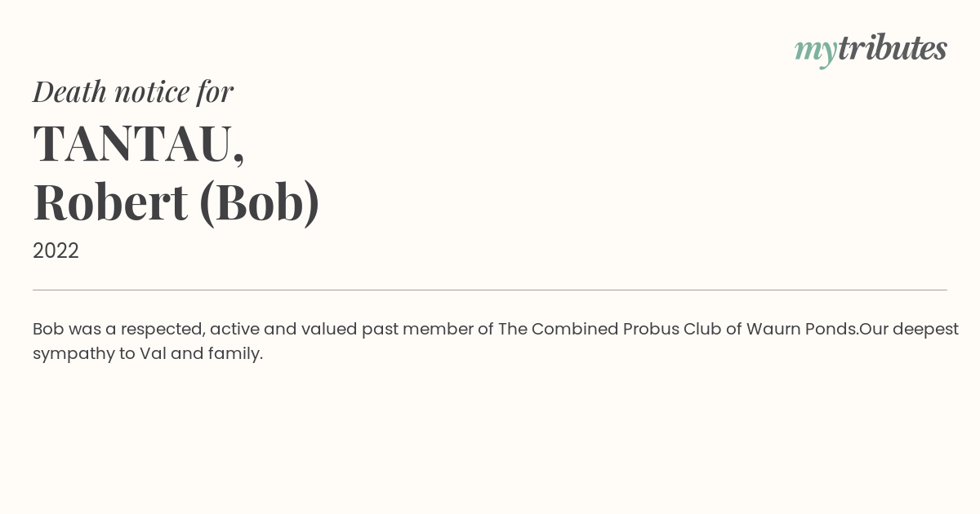Select the "Death notice for" italic heading

133,91
